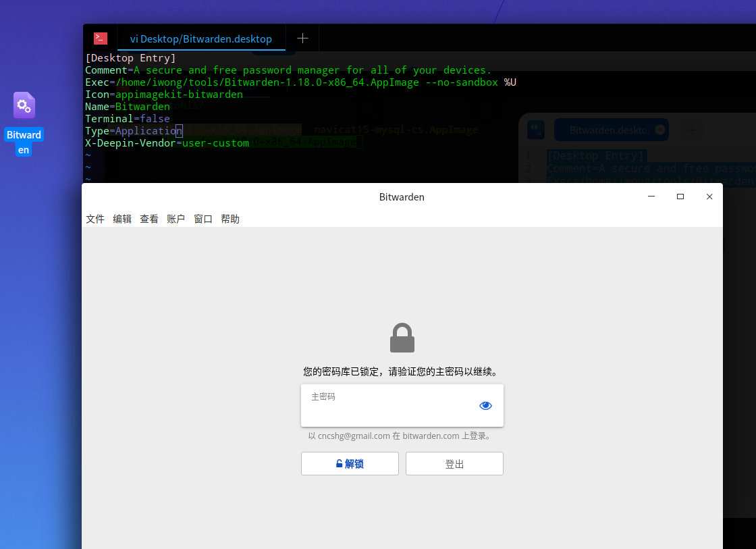Focus the 主密码 master password field
This screenshot has width=756, height=549.
tap(402, 405)
